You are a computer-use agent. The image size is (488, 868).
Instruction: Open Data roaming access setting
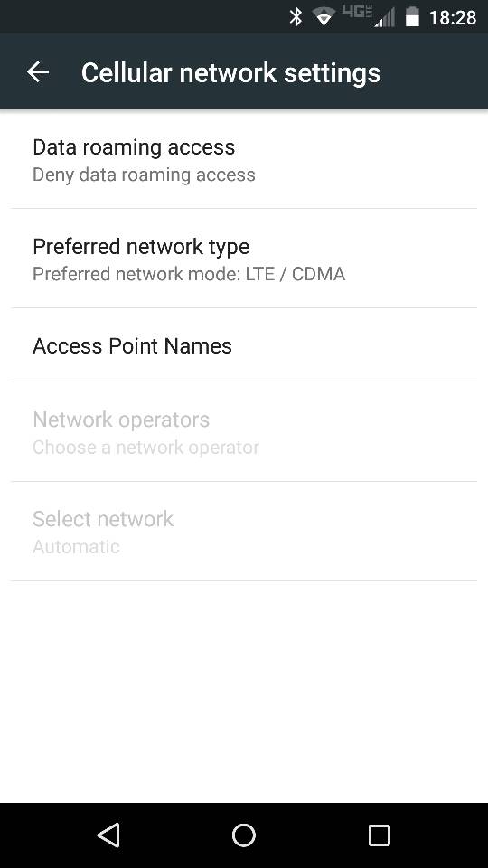tap(244, 159)
